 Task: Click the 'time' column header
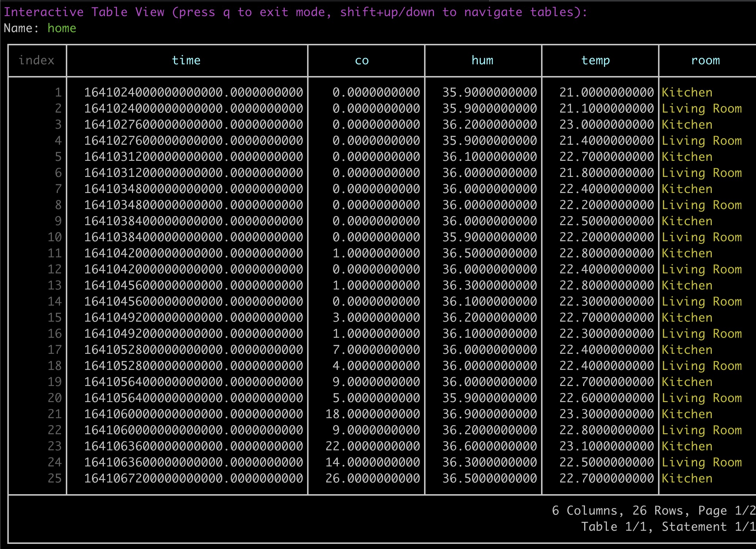pos(186,60)
